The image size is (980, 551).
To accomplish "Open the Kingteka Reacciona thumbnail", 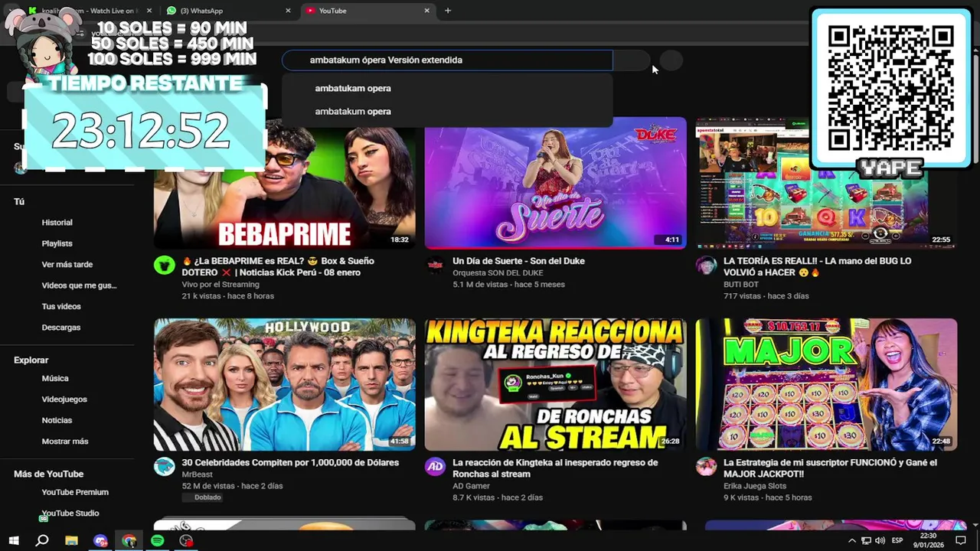I will [555, 385].
